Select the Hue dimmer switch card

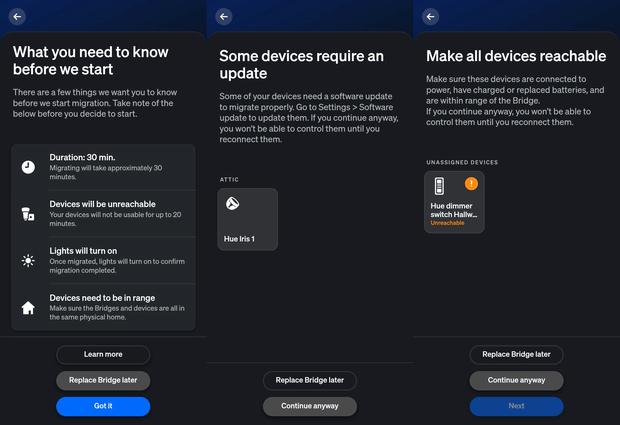[455, 203]
